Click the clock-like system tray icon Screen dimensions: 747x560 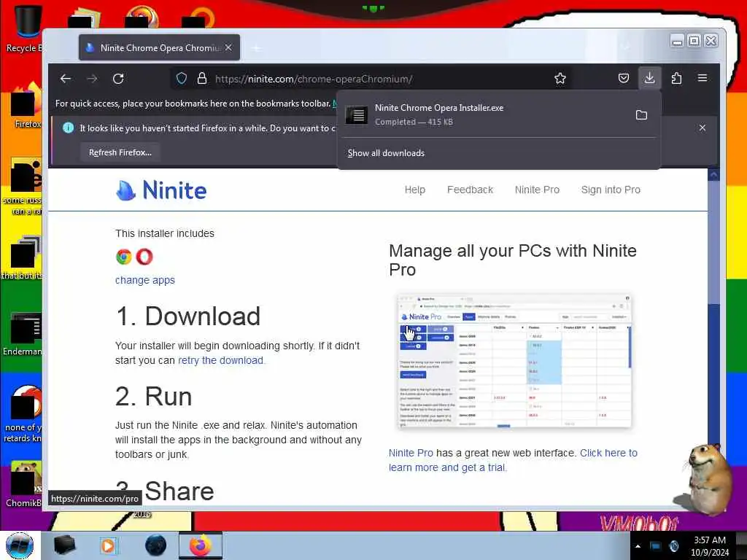pyautogui.click(x=674, y=546)
